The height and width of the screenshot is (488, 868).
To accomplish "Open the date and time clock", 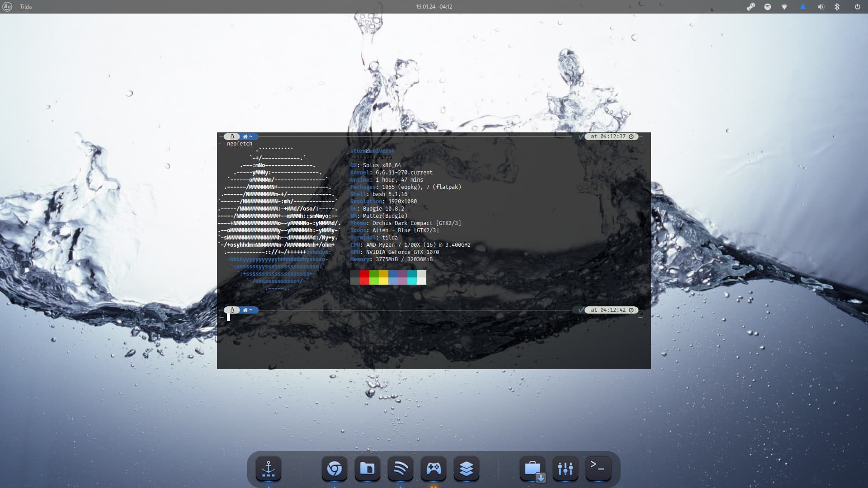I will click(x=434, y=7).
